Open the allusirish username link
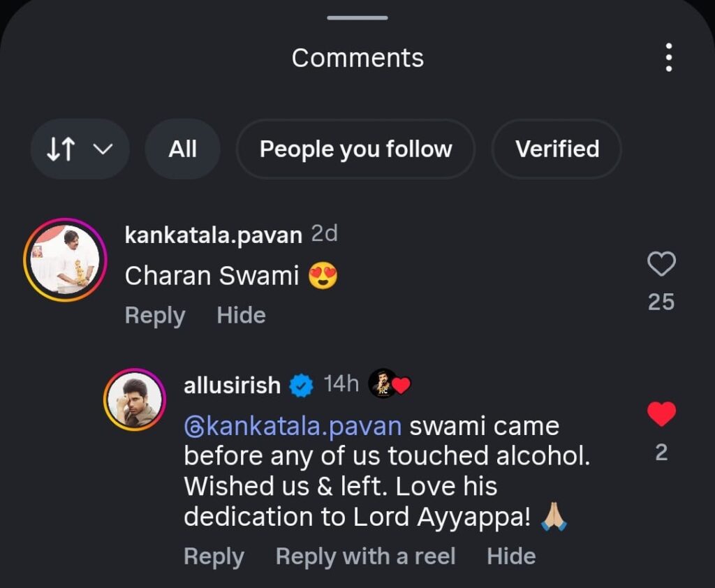Image resolution: width=715 pixels, height=588 pixels. click(x=232, y=385)
